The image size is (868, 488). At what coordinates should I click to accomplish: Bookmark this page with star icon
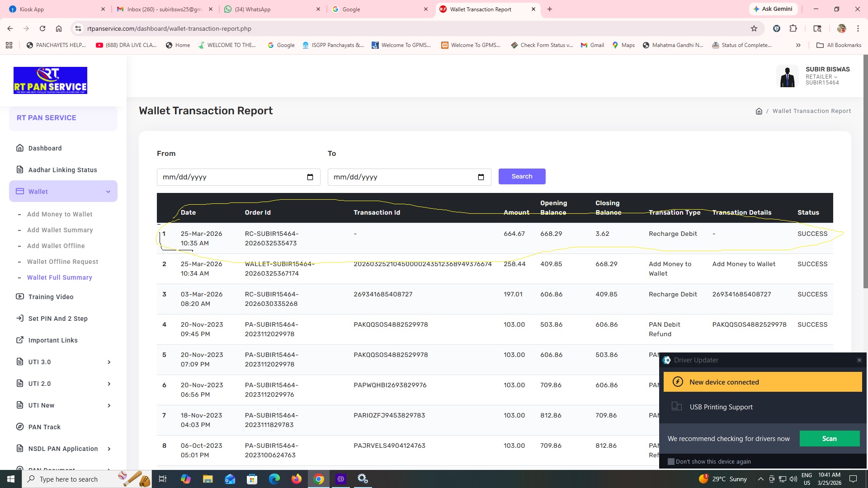tap(754, 28)
